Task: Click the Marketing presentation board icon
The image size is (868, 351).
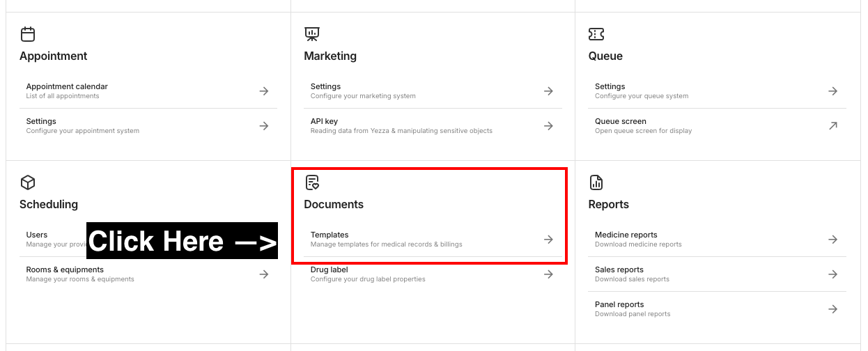Action: (312, 34)
